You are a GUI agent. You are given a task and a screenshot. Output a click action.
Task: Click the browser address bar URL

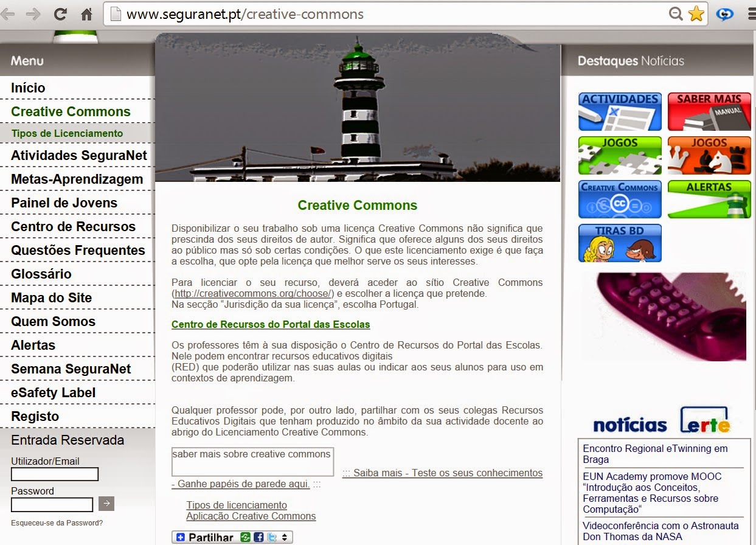coord(245,14)
